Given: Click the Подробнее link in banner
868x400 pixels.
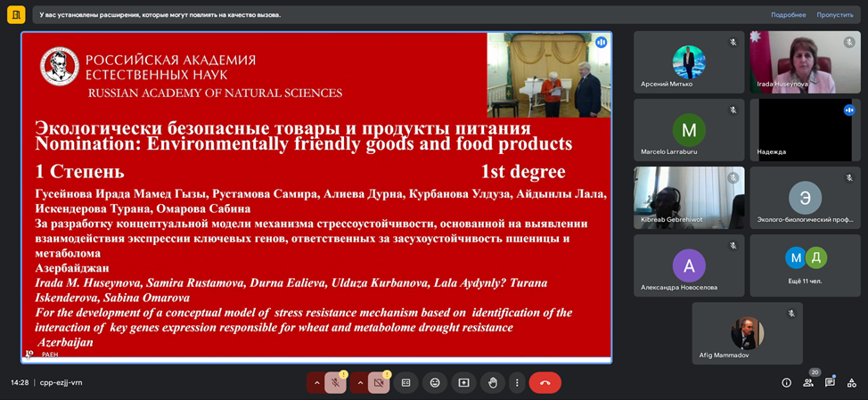Looking at the screenshot, I should point(789,15).
